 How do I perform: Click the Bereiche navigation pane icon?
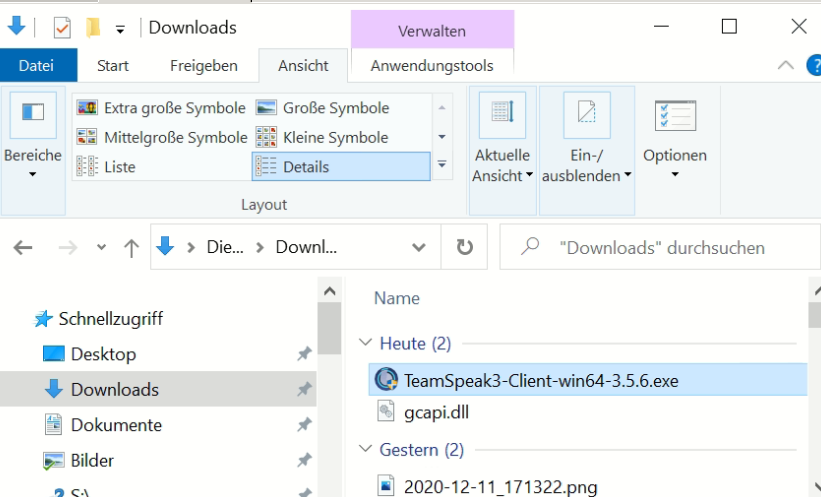click(32, 112)
